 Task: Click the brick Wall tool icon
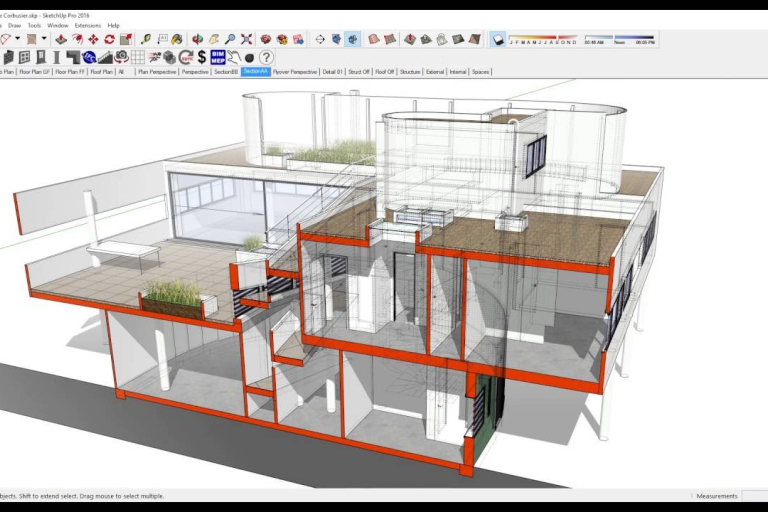coord(8,57)
